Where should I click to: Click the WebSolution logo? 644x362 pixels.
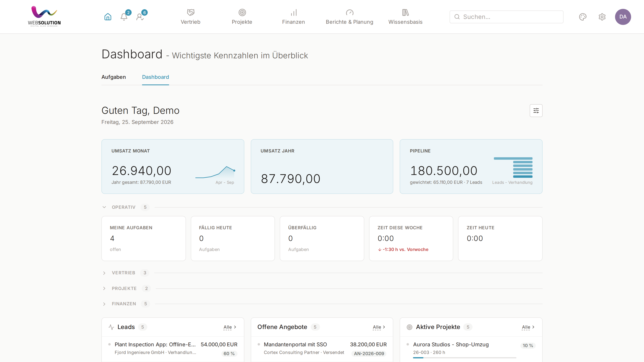click(44, 16)
